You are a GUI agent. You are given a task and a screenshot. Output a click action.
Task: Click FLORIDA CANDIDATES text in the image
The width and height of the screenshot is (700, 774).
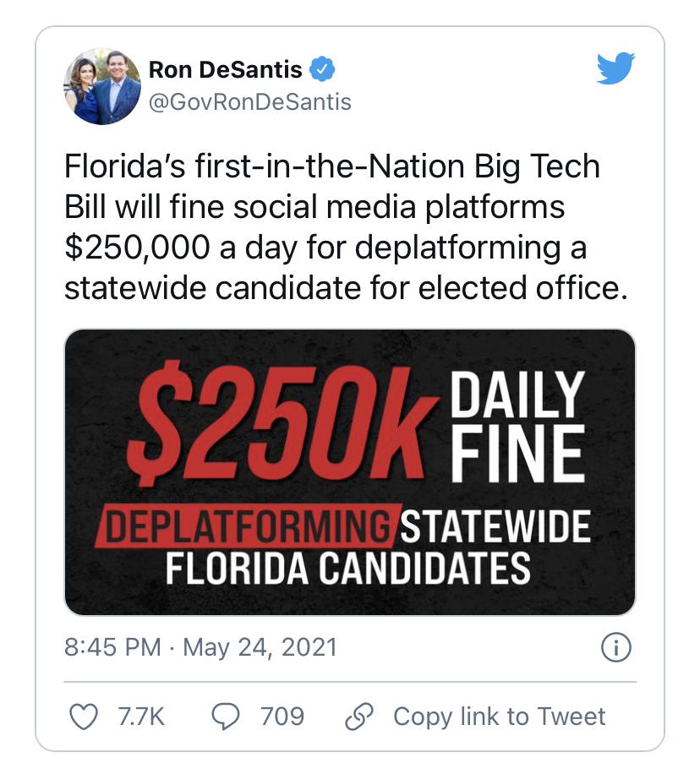tap(347, 569)
